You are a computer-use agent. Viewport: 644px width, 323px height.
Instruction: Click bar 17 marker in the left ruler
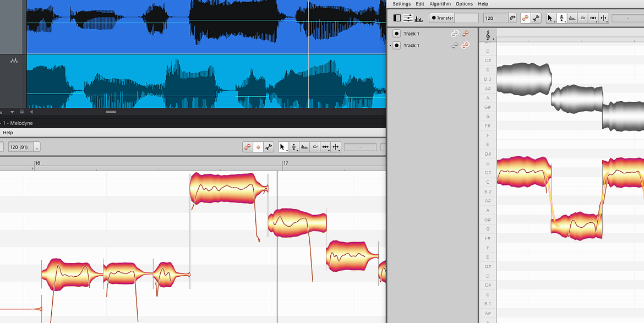pos(286,163)
